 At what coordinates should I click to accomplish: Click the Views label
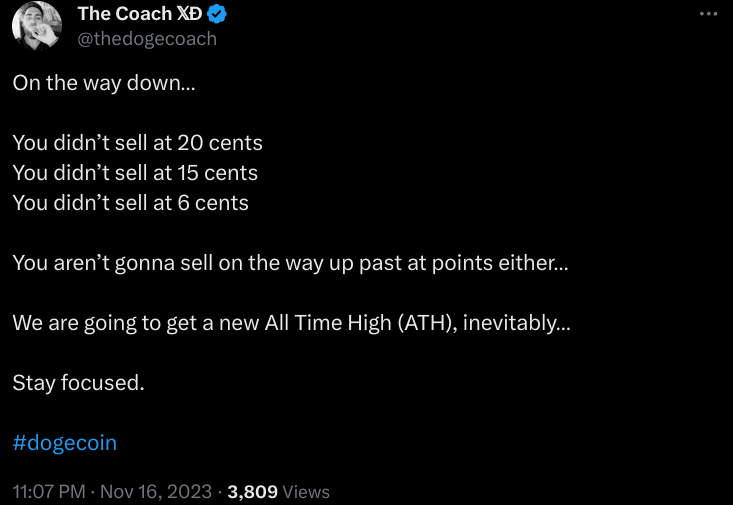pos(306,491)
